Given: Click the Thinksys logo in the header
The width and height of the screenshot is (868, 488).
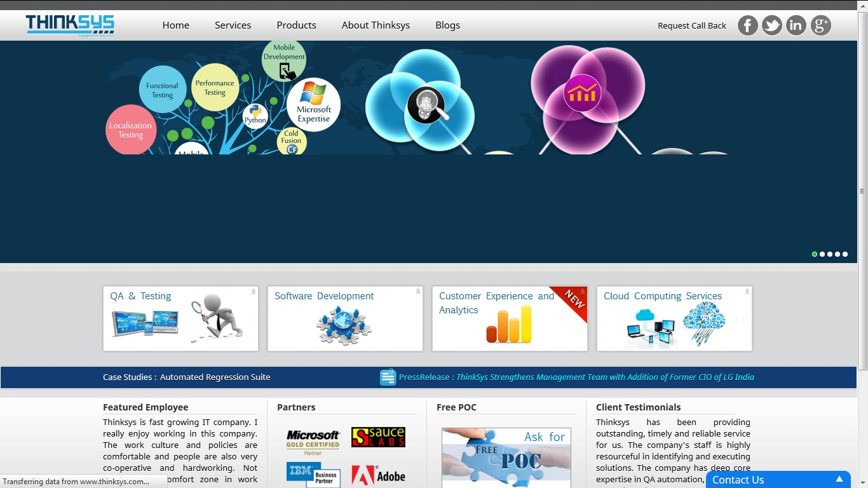Looking at the screenshot, I should tap(70, 25).
